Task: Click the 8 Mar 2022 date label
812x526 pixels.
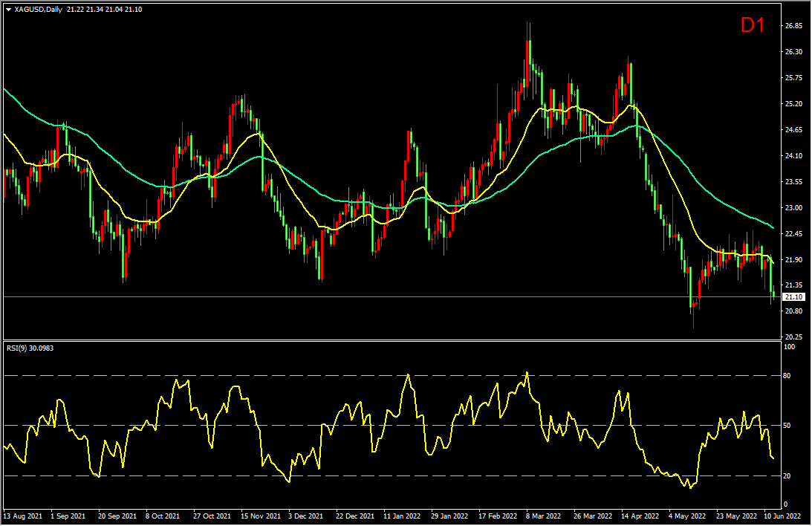Action: tap(543, 516)
